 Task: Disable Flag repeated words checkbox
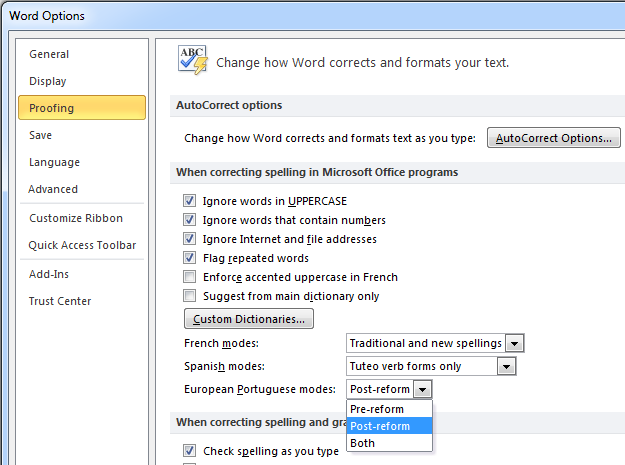coord(189,258)
